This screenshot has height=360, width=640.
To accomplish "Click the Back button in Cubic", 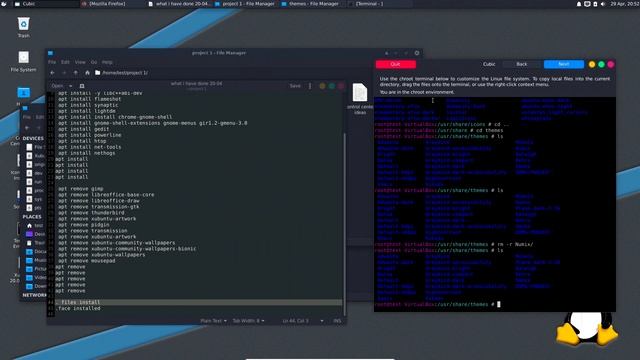I will point(522,64).
